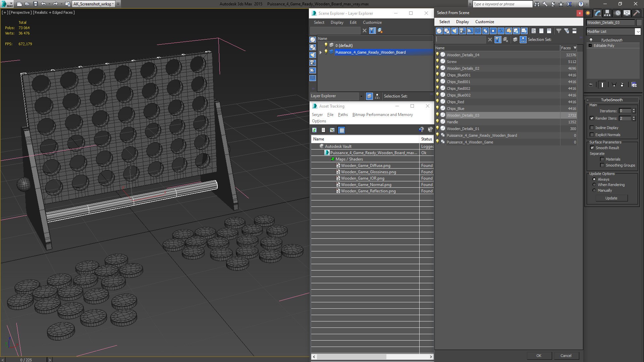
Task: Open the Layer Explorer dropdown
Action: pyautogui.click(x=361, y=96)
